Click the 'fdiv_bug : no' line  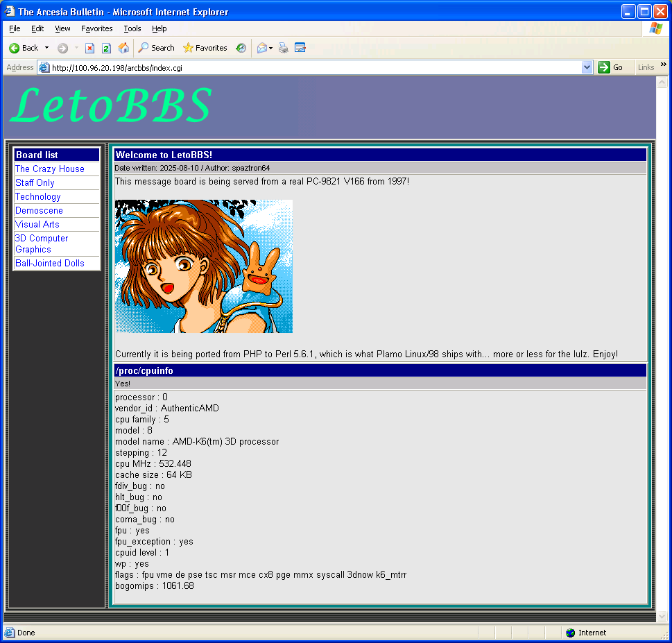(139, 486)
